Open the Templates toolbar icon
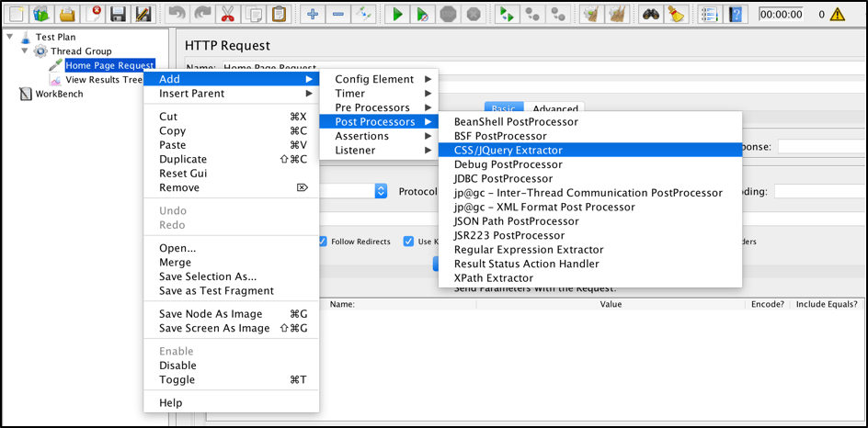The width and height of the screenshot is (868, 428). pos(41,14)
